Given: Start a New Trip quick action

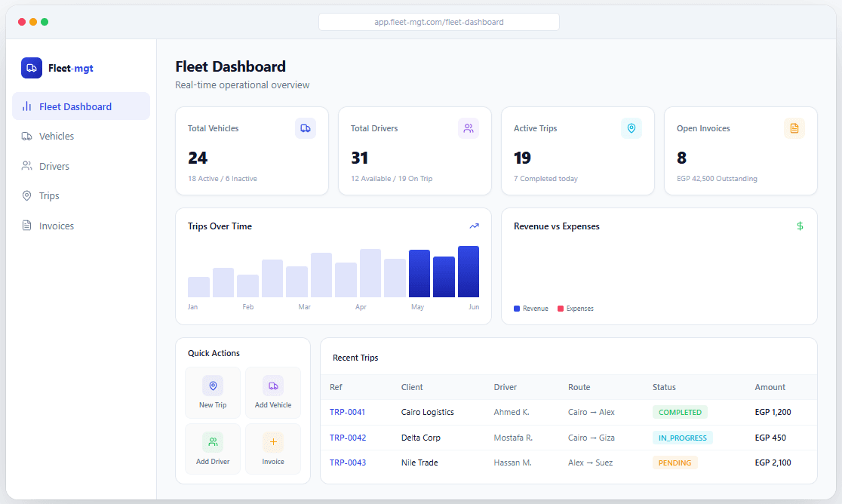Looking at the screenshot, I should coord(213,393).
